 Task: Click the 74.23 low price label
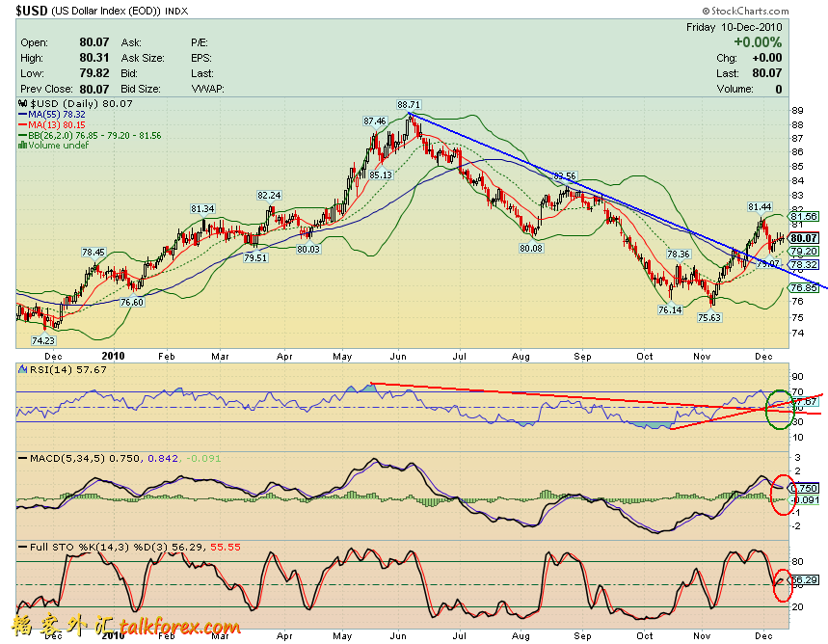tap(43, 340)
